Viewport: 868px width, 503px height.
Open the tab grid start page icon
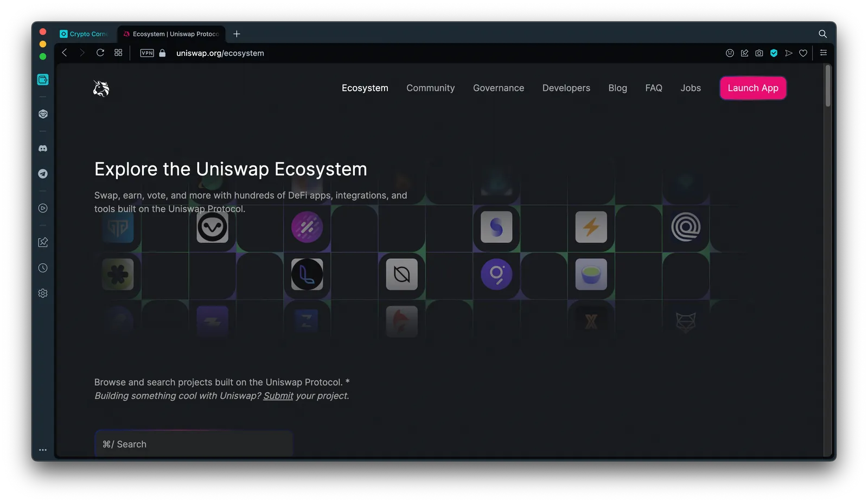point(118,53)
